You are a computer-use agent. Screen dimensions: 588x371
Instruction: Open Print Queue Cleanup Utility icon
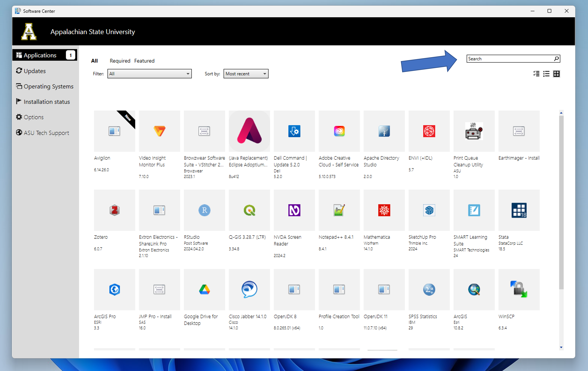click(x=474, y=131)
